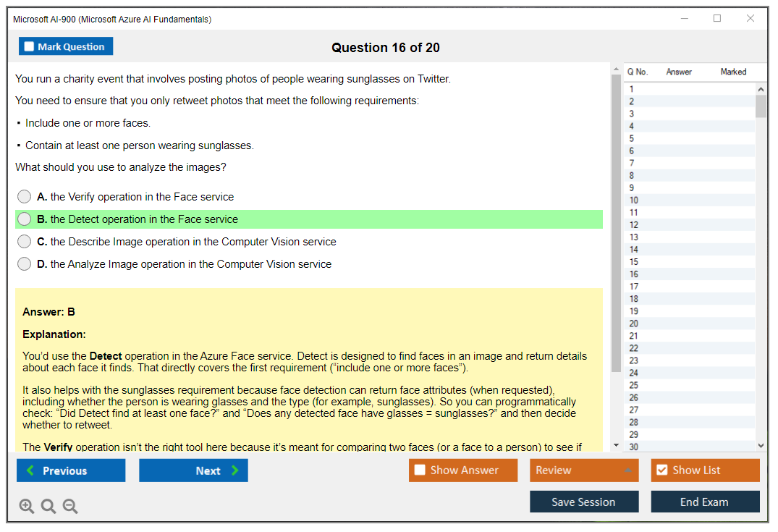The image size is (778, 532).
Task: Select answer option B, the Detect operation
Action: tap(24, 219)
